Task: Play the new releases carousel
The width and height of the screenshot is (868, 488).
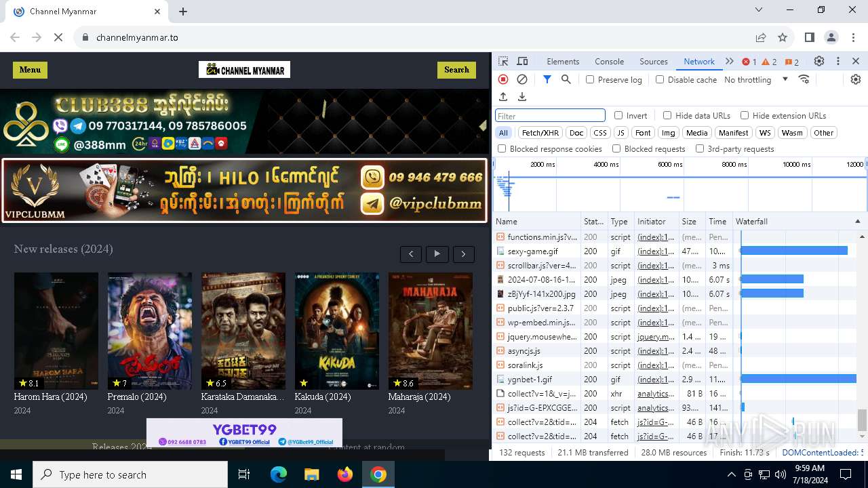Action: click(437, 254)
